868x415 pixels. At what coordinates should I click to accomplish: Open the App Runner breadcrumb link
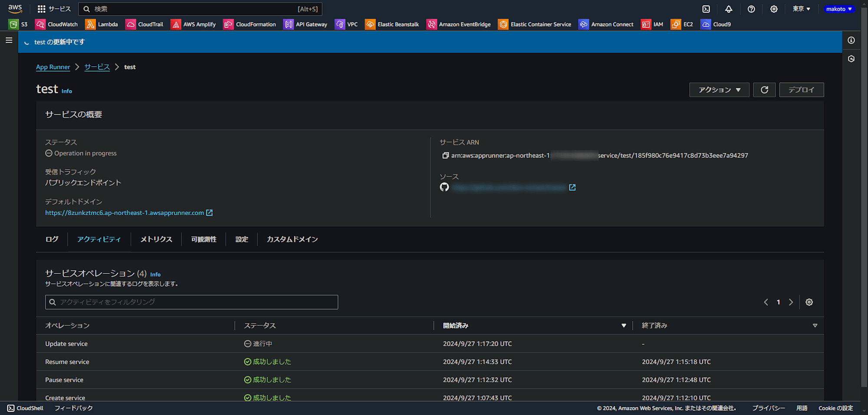pyautogui.click(x=53, y=67)
